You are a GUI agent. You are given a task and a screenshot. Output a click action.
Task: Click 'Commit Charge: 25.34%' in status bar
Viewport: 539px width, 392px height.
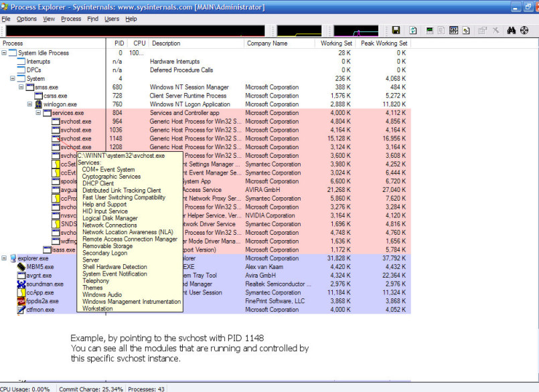pos(91,389)
